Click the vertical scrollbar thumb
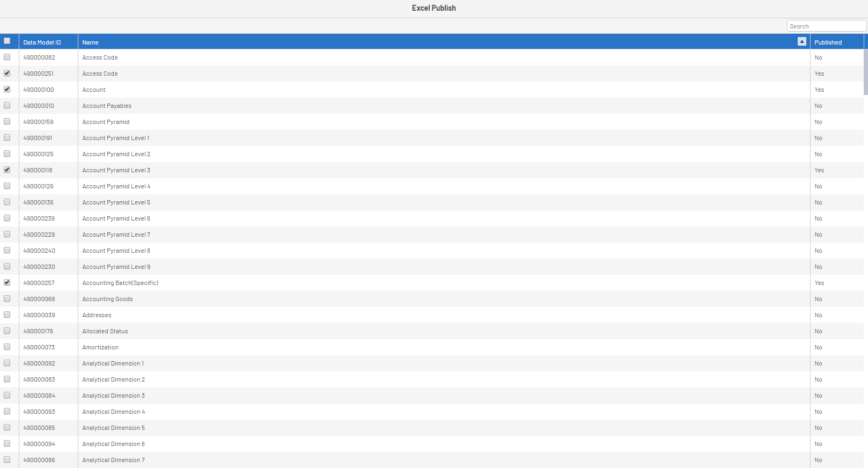The image size is (868, 468). coord(865,72)
